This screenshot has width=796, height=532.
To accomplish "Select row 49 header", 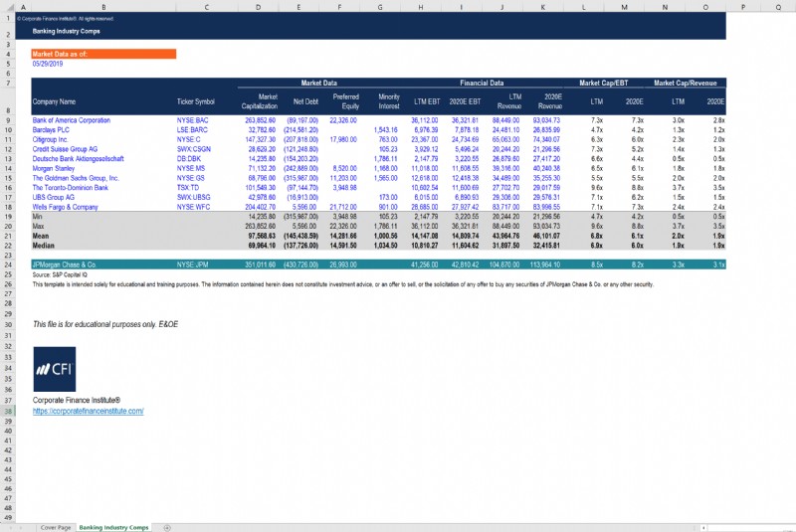I will [x=8, y=517].
